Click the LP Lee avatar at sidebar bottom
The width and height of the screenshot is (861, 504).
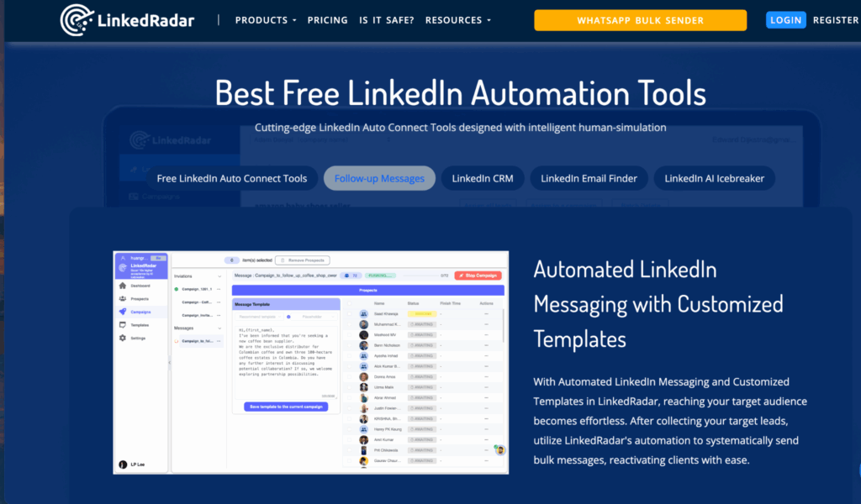pyautogui.click(x=124, y=464)
